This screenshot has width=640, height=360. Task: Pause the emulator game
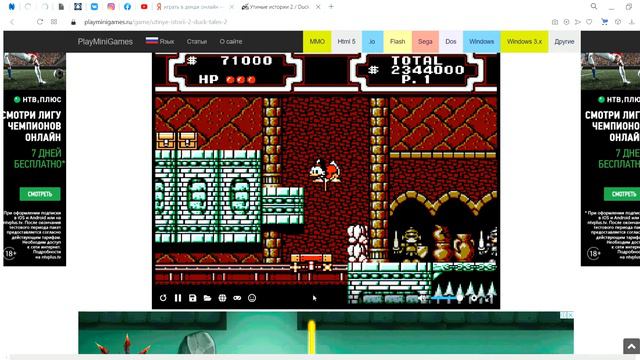[178, 298]
